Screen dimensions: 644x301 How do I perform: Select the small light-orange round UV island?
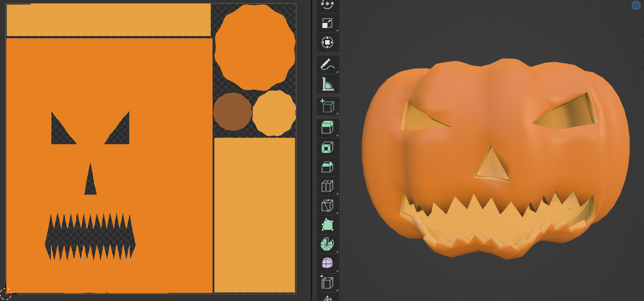pos(274,113)
